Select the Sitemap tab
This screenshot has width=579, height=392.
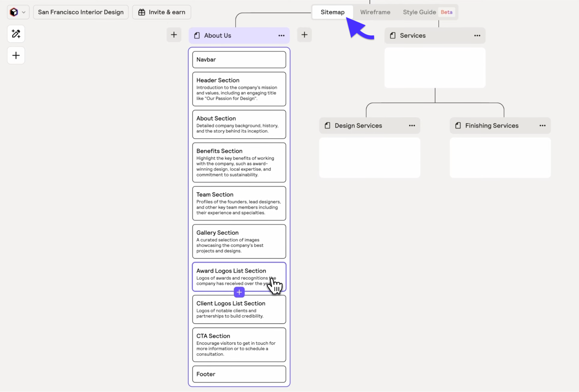coord(333,12)
